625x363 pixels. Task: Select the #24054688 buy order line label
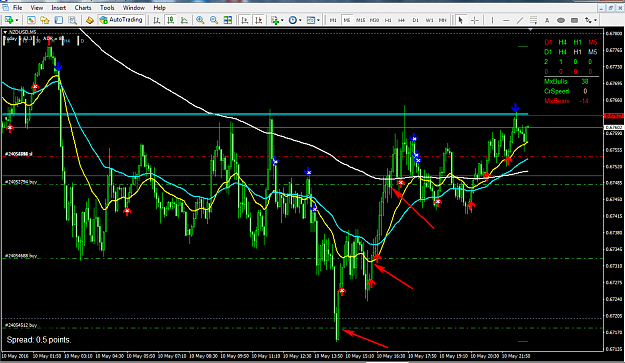tap(21, 255)
